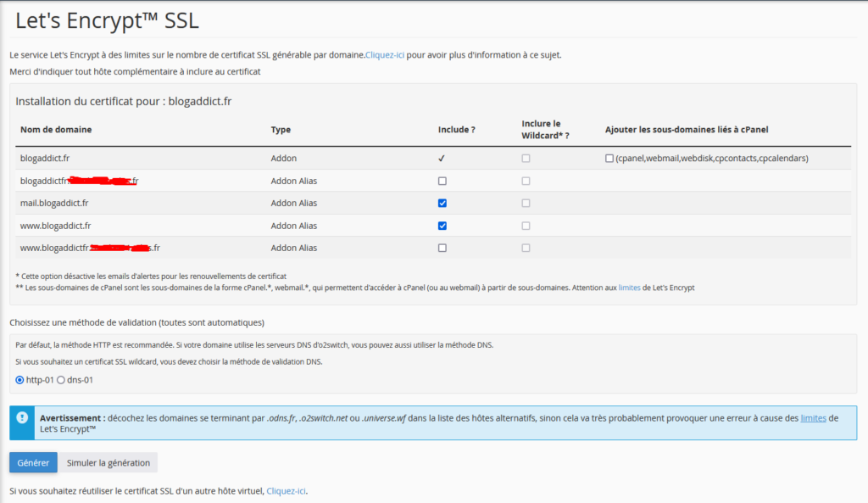Select the dns-01 validation method
The width and height of the screenshot is (868, 503).
tap(61, 380)
